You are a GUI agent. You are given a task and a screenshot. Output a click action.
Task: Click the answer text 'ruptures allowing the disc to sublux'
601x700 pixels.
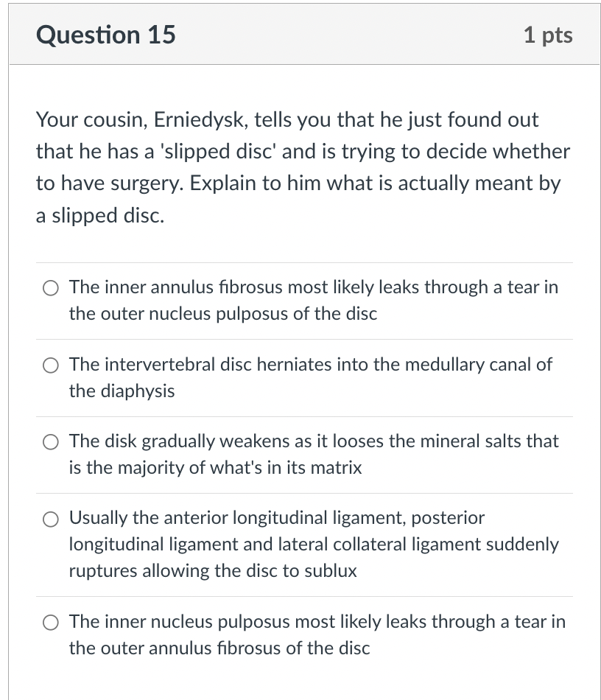tap(213, 571)
